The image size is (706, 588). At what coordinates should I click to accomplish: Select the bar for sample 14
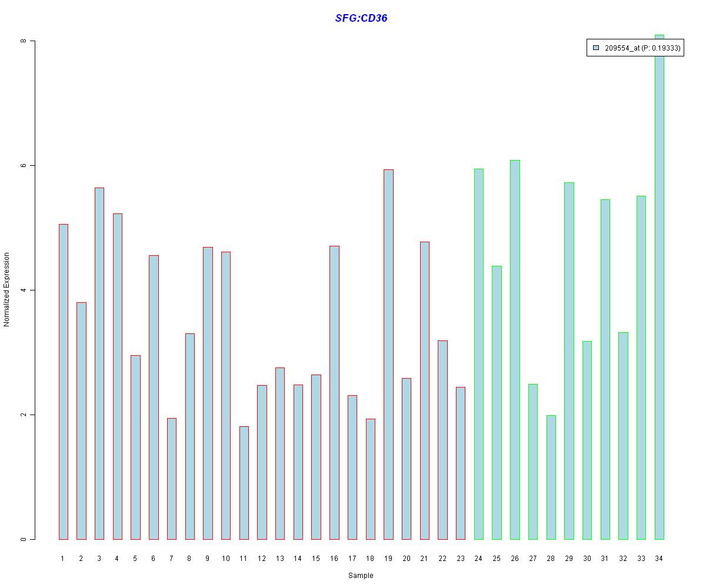pyautogui.click(x=298, y=462)
